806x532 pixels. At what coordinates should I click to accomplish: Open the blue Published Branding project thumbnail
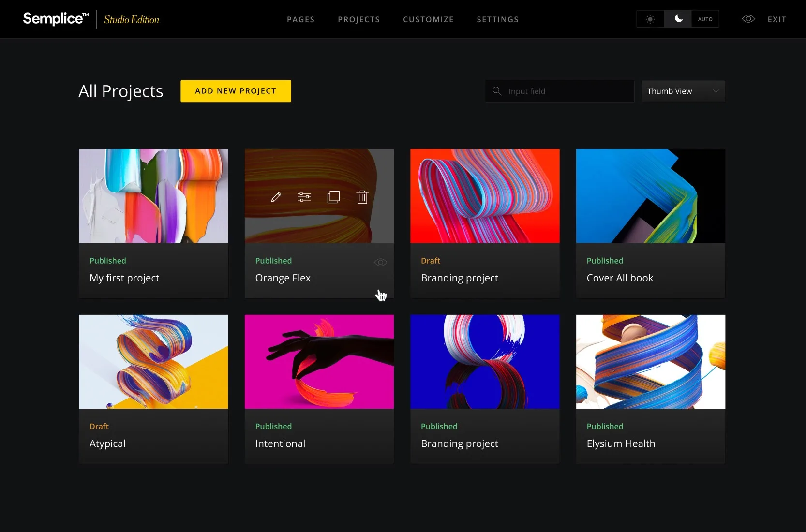click(x=485, y=362)
